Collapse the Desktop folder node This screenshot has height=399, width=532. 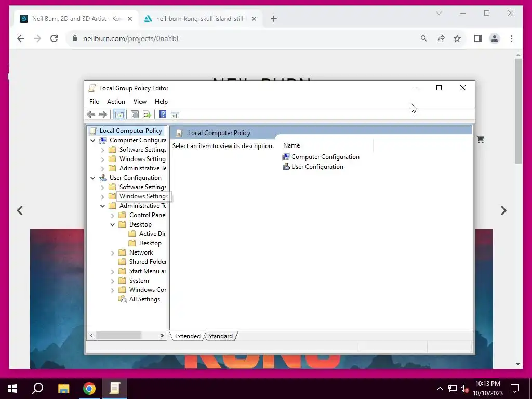[x=112, y=224]
